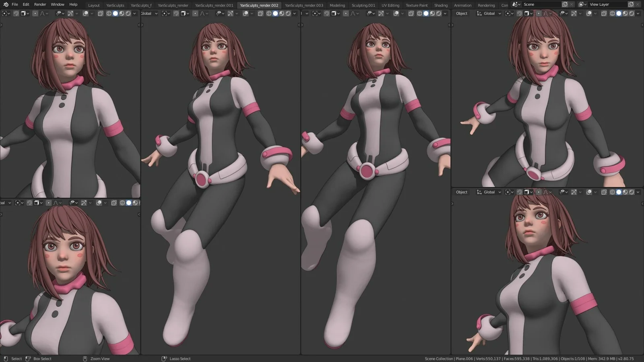Toggle X-Ray mode in viewport
Screen dimensions: 644x362
pyautogui.click(x=603, y=13)
